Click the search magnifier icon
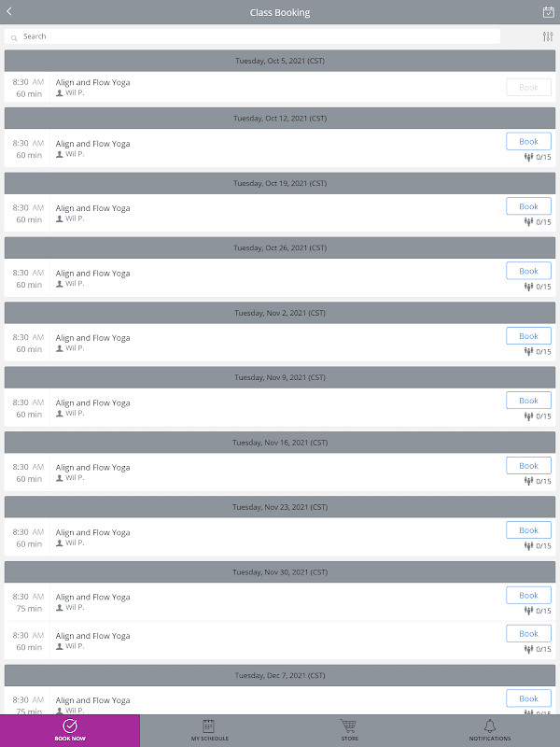The height and width of the screenshot is (747, 560). coord(15,37)
